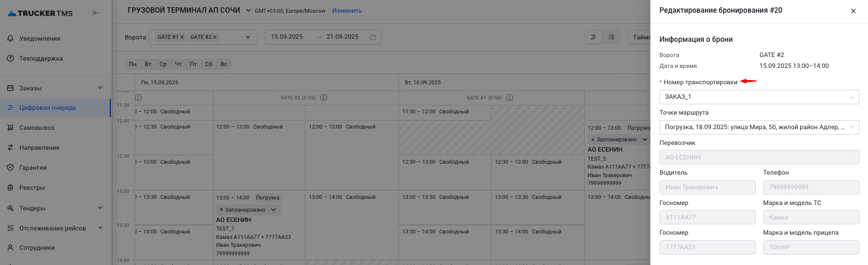Open Уведомления in the sidebar
Viewport: 868px width, 265px height.
(x=39, y=38)
